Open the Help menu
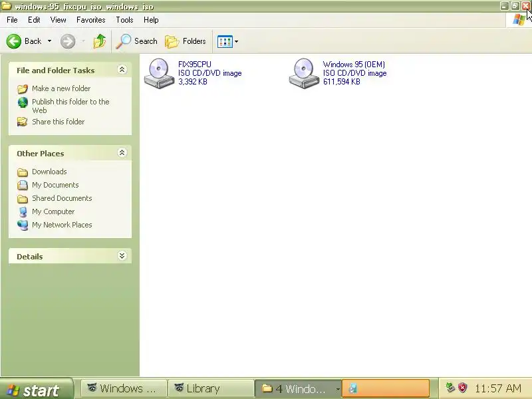This screenshot has height=399, width=532. [151, 20]
